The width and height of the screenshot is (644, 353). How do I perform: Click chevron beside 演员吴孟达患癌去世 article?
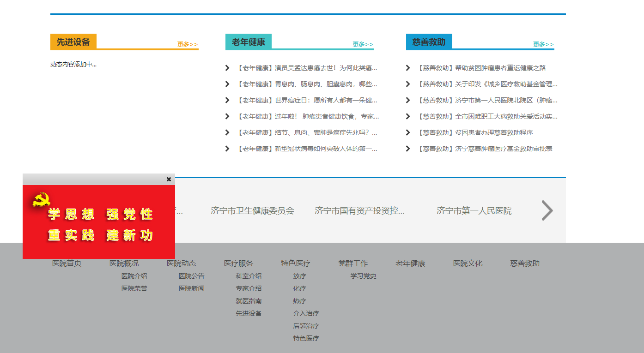(x=227, y=68)
